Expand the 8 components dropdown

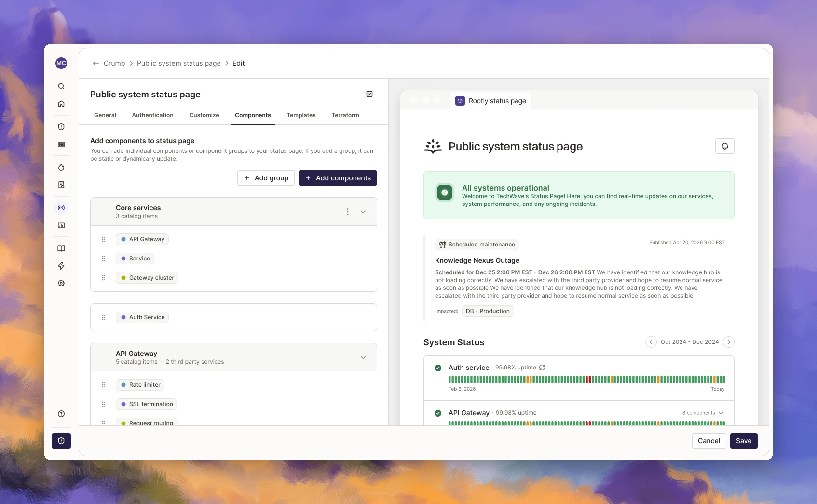[x=703, y=413]
